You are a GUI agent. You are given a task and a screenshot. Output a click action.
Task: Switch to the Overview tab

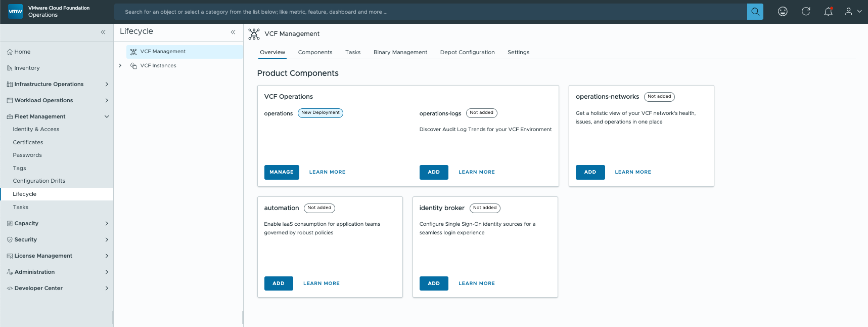coord(272,52)
